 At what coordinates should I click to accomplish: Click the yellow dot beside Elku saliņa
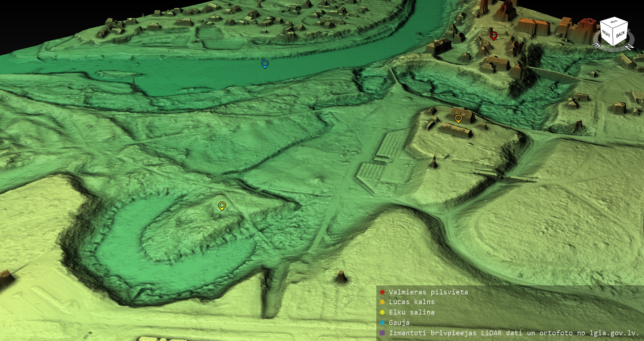click(382, 312)
